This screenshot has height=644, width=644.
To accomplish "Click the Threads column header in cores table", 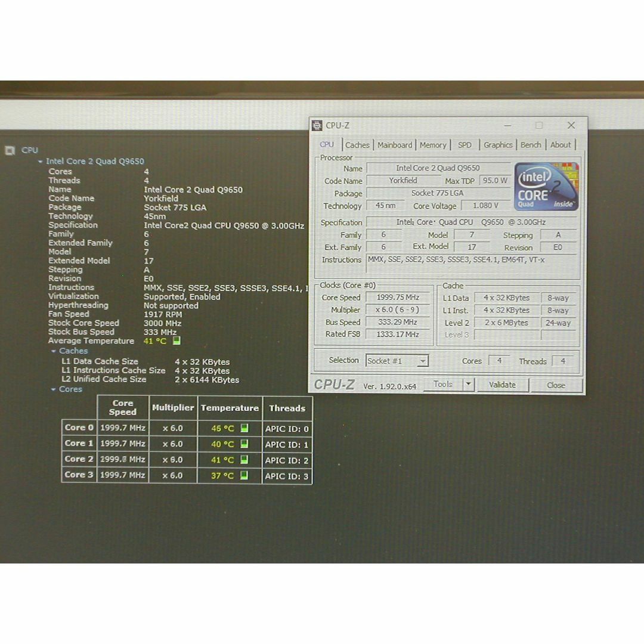I will click(x=287, y=408).
